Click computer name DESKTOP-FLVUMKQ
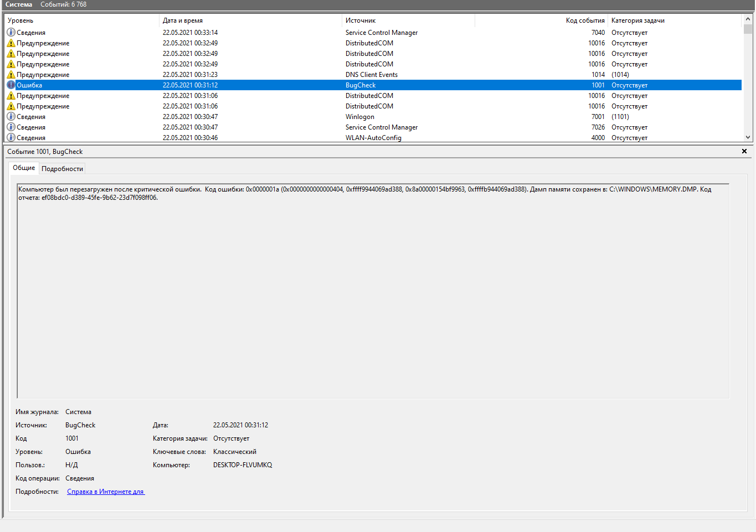756x532 pixels. (243, 465)
